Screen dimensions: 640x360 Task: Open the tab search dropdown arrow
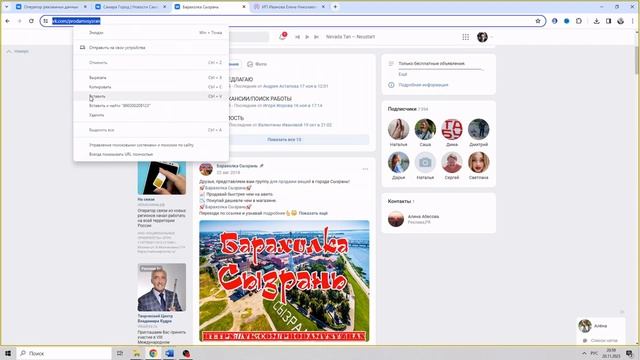7,7
